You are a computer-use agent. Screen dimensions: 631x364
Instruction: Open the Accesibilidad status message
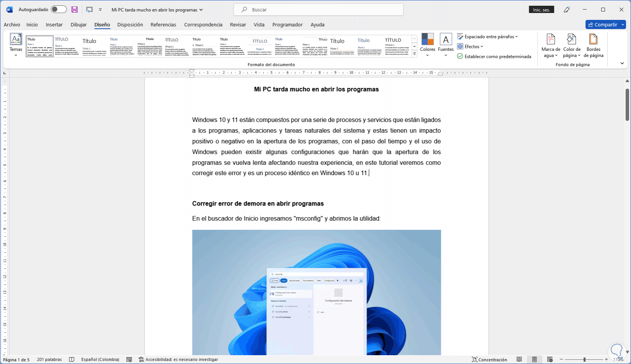179,359
